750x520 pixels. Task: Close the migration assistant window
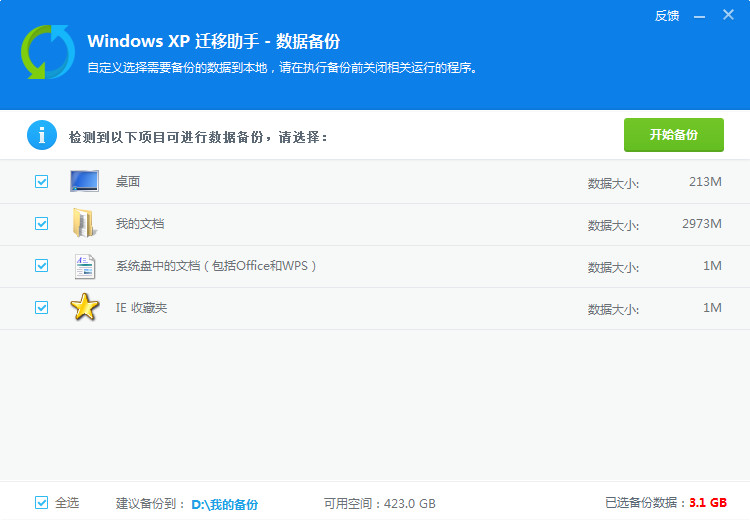pos(728,15)
